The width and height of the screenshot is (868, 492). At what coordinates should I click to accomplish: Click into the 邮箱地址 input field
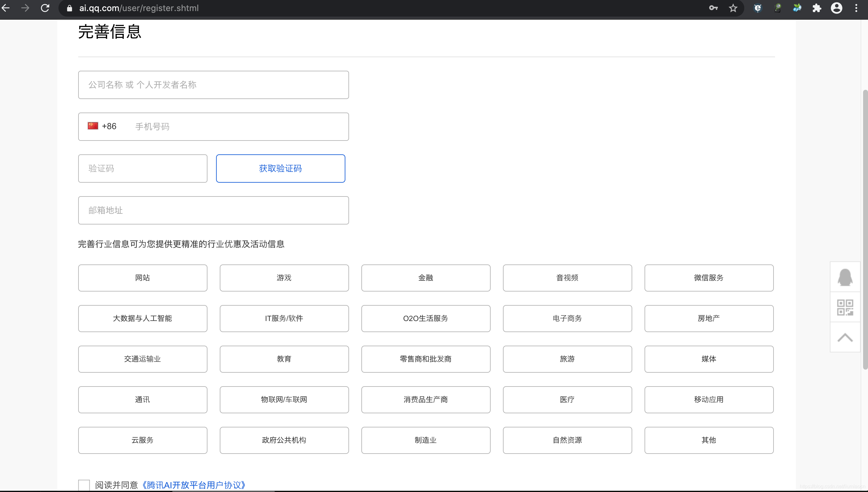click(213, 210)
